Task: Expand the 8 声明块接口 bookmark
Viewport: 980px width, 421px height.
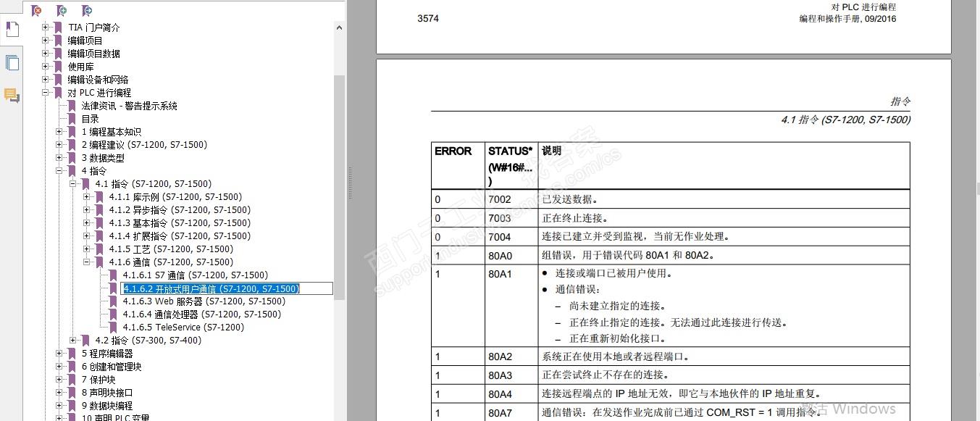Action: [x=59, y=393]
